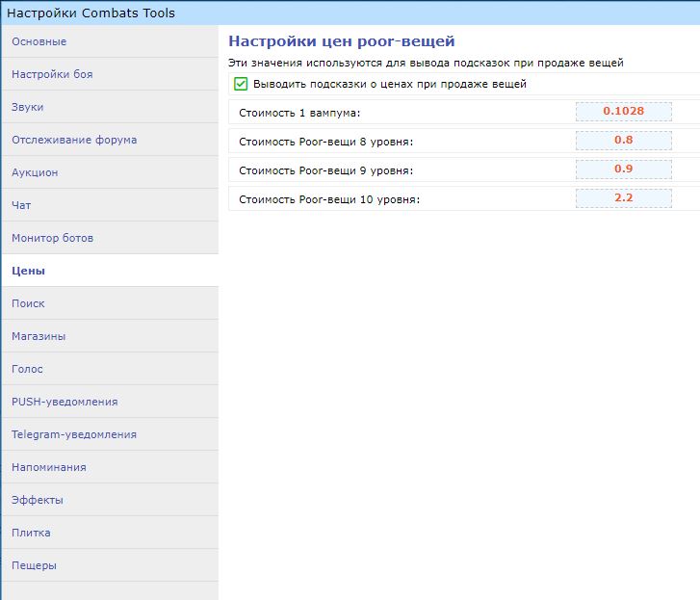This screenshot has height=600, width=700.
Task: Switch to Напоминания section
Action: pyautogui.click(x=111, y=467)
